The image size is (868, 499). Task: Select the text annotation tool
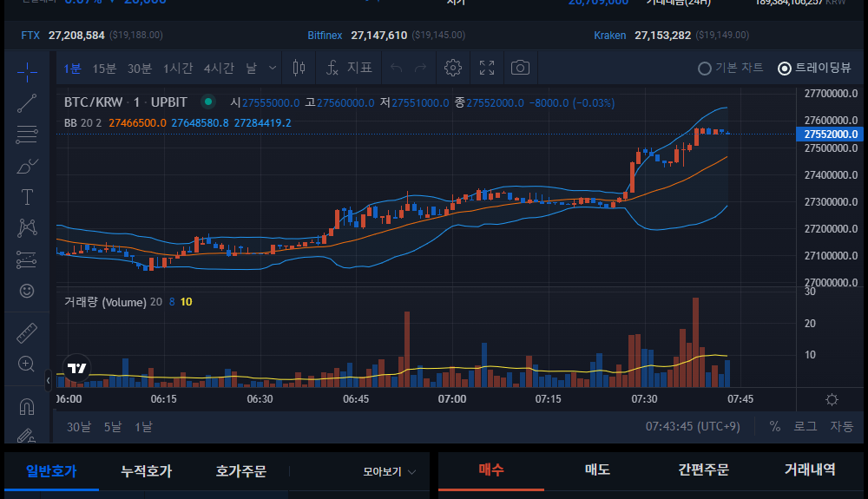27,197
